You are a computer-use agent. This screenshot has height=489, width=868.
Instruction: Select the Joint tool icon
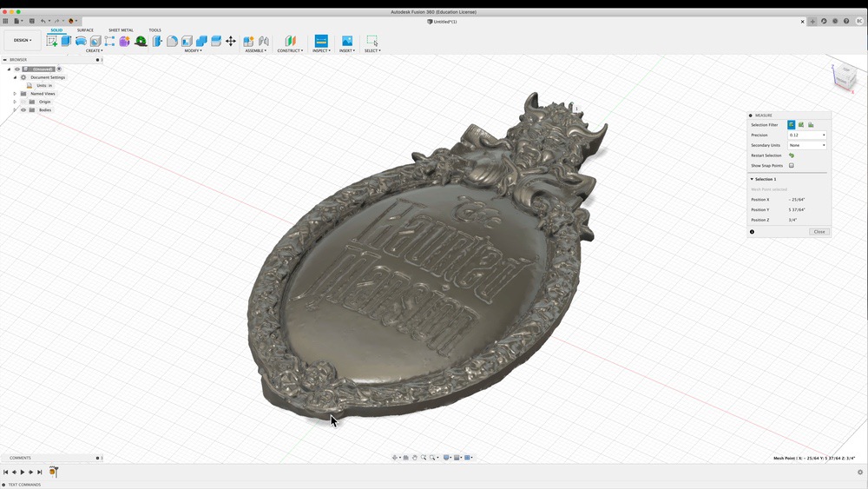pos(264,41)
